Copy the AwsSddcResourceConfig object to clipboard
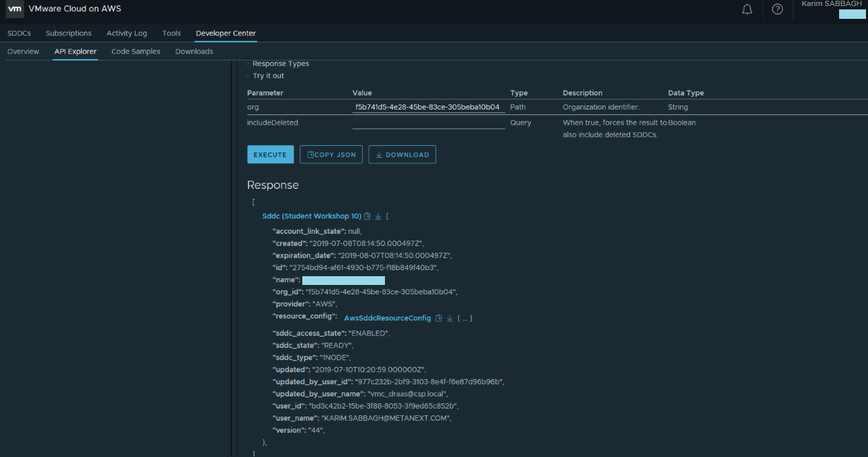The image size is (868, 457). [439, 318]
